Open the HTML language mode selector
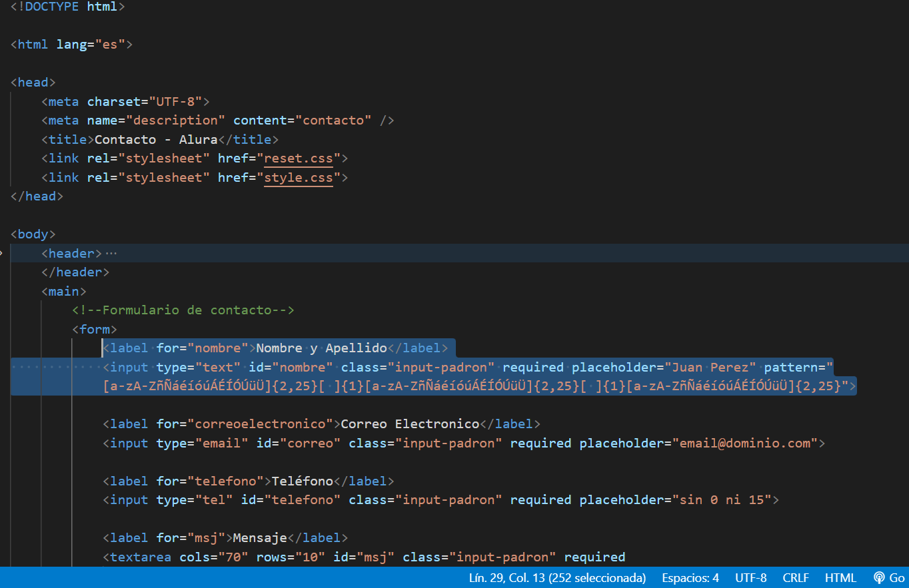This screenshot has height=588, width=909. click(840, 577)
